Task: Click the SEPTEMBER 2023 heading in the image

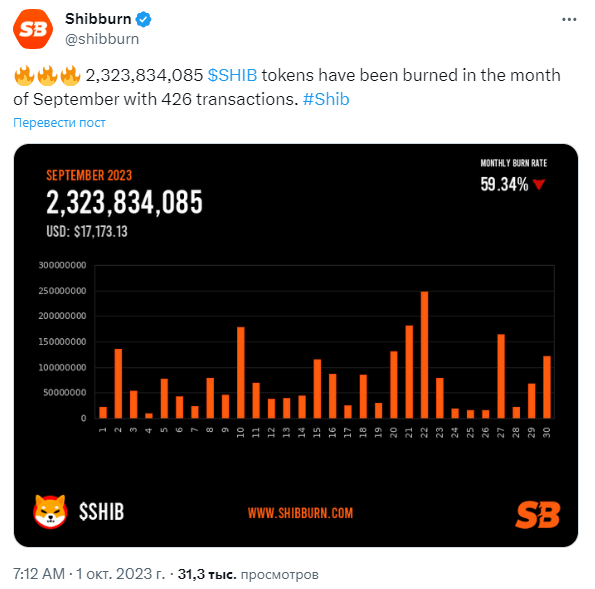Action: 89,175
